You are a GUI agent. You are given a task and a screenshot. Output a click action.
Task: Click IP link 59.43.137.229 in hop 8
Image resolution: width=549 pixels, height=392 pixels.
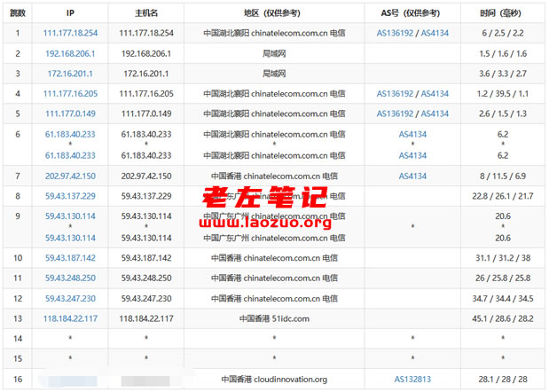coord(71,196)
